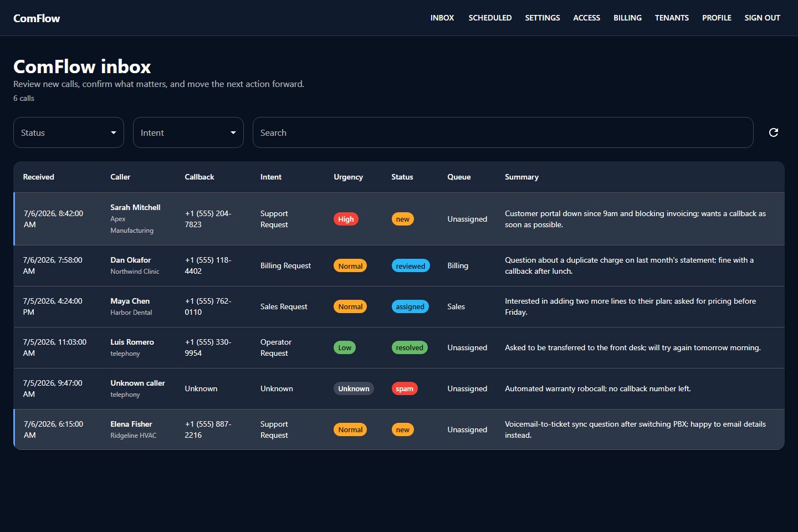
Task: Click the duplicate charge summary text
Action: pyautogui.click(x=629, y=265)
